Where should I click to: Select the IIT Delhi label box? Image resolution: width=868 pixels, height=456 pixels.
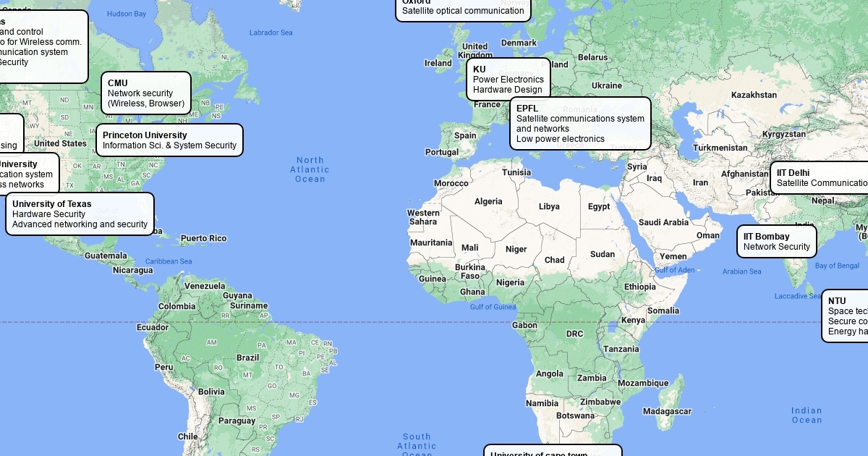click(x=819, y=177)
